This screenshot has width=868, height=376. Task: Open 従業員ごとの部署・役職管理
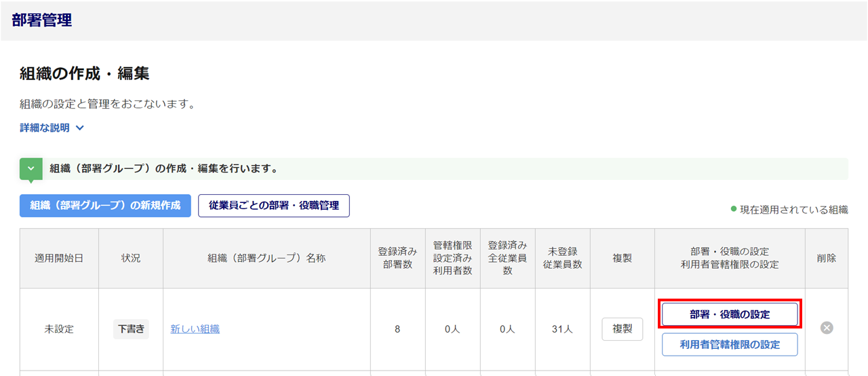(274, 206)
